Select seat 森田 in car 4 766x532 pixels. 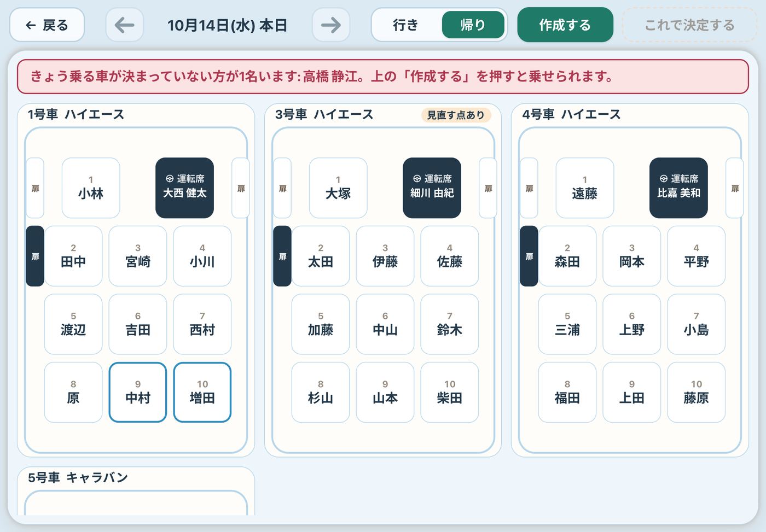[567, 256]
